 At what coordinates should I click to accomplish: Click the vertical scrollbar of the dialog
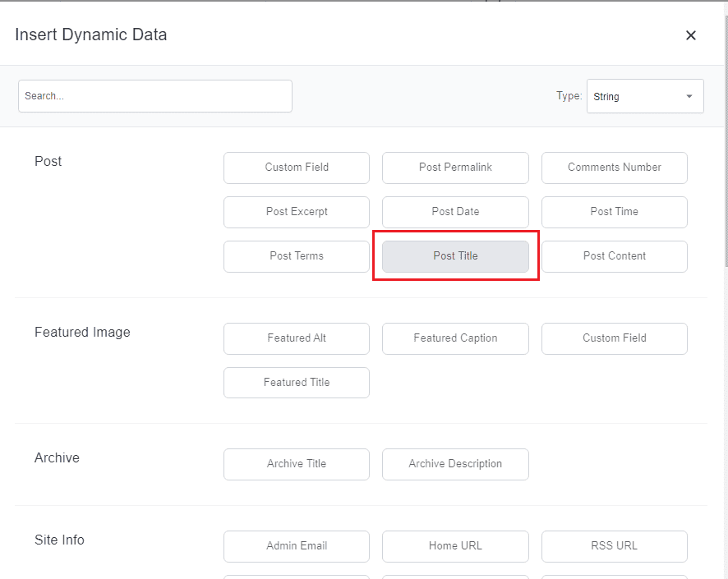tap(726, 141)
